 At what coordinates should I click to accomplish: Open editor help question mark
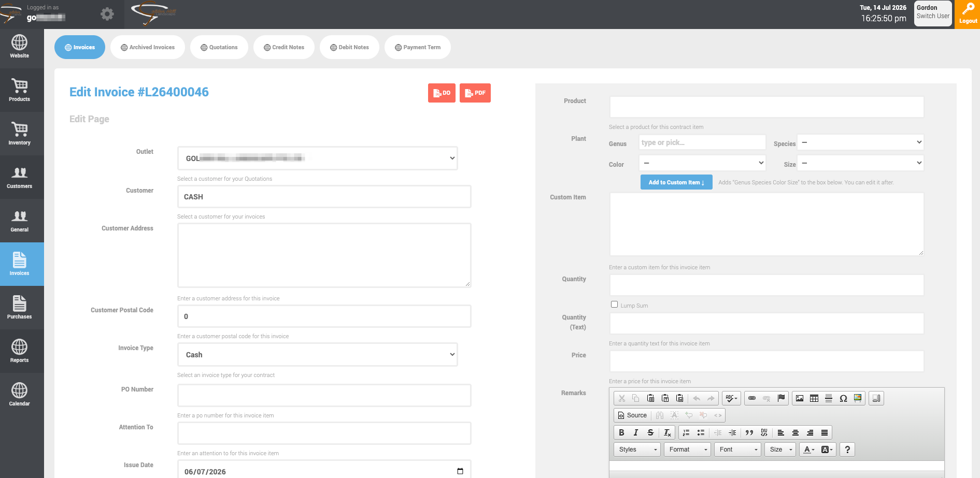click(847, 450)
